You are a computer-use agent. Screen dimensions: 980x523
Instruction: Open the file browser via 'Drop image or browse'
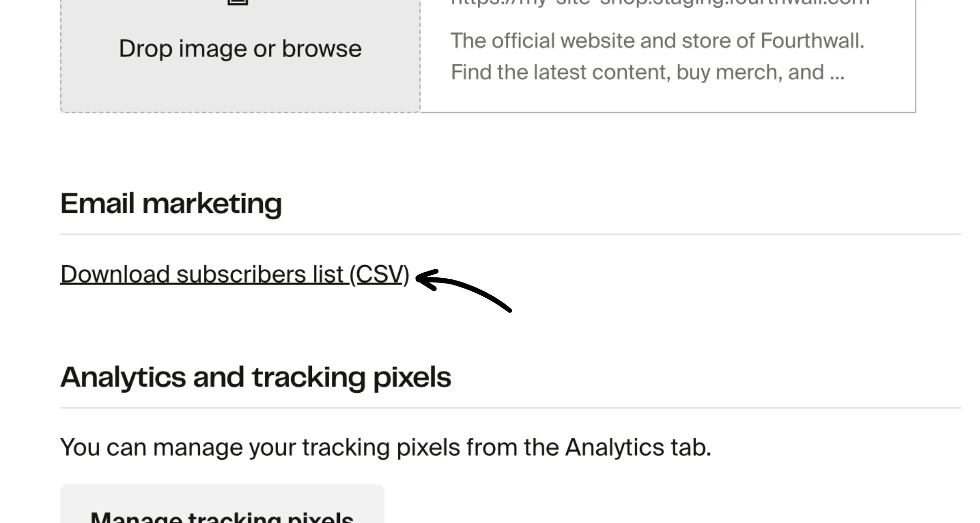239,47
